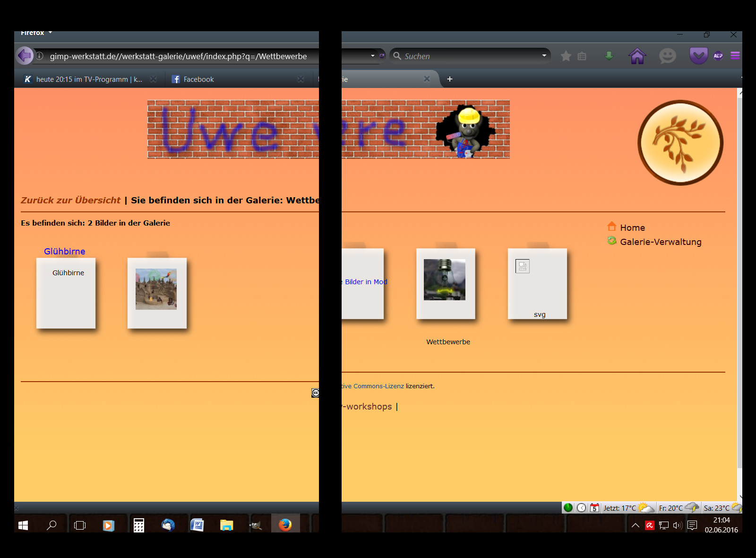Close the active gallery tab
This screenshot has width=756, height=558.
pyautogui.click(x=427, y=79)
